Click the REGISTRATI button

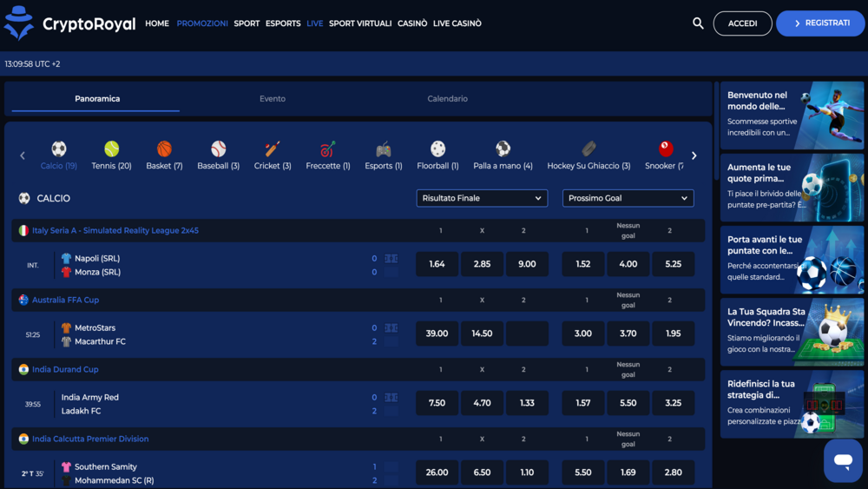click(820, 23)
